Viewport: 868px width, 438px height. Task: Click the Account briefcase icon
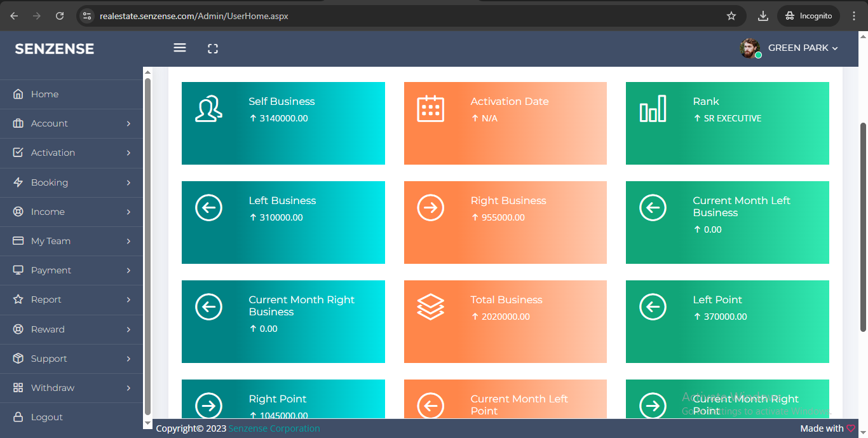click(18, 123)
